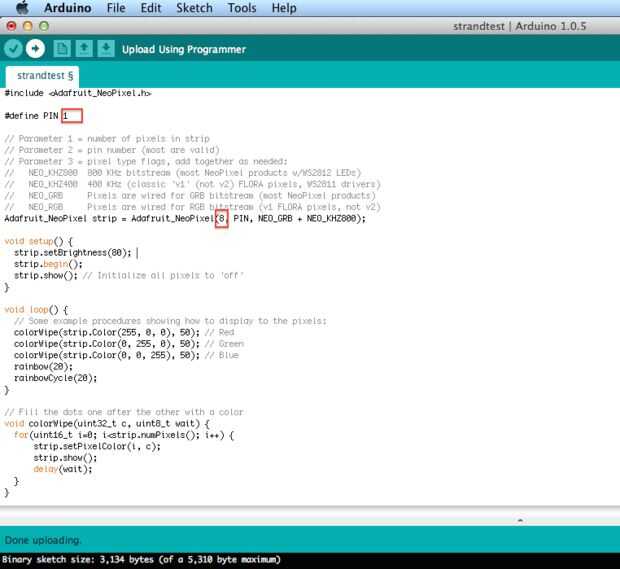Click the delay(wait) line

[62, 469]
